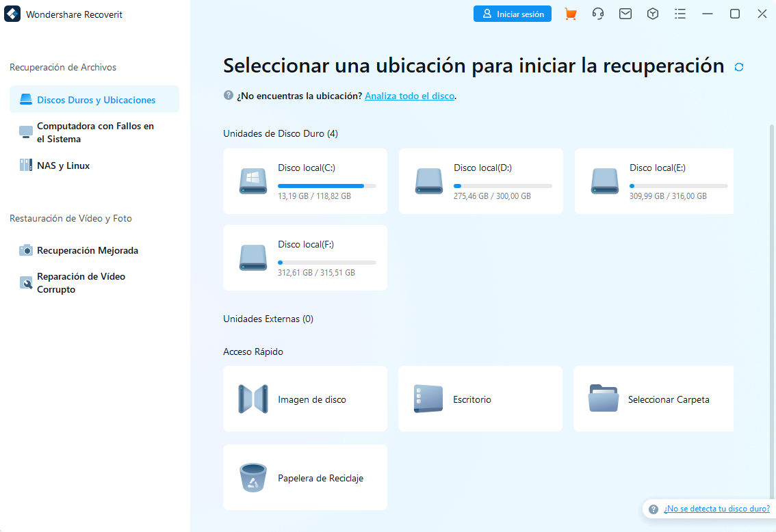
Task: Select Disco local(E:) for recovery
Action: click(x=654, y=181)
